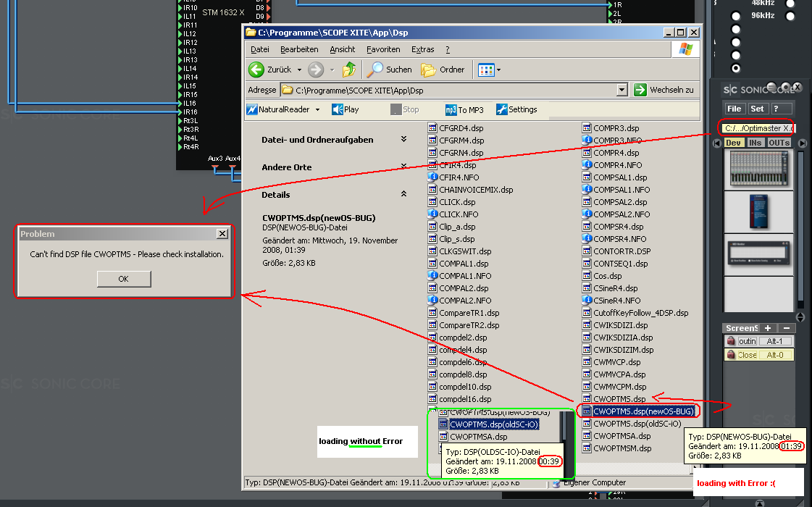This screenshot has height=507, width=812.
Task: Toggle the Ordner folders pane
Action: 443,70
